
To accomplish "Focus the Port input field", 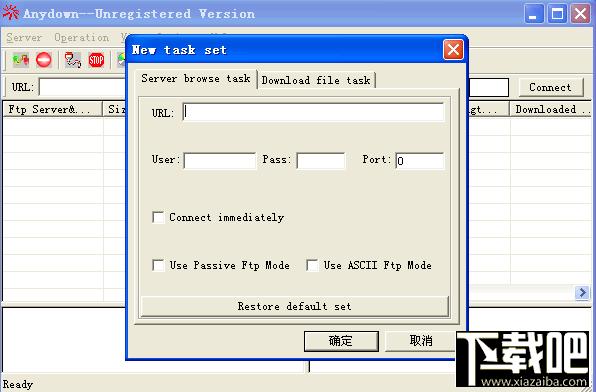I will [419, 160].
